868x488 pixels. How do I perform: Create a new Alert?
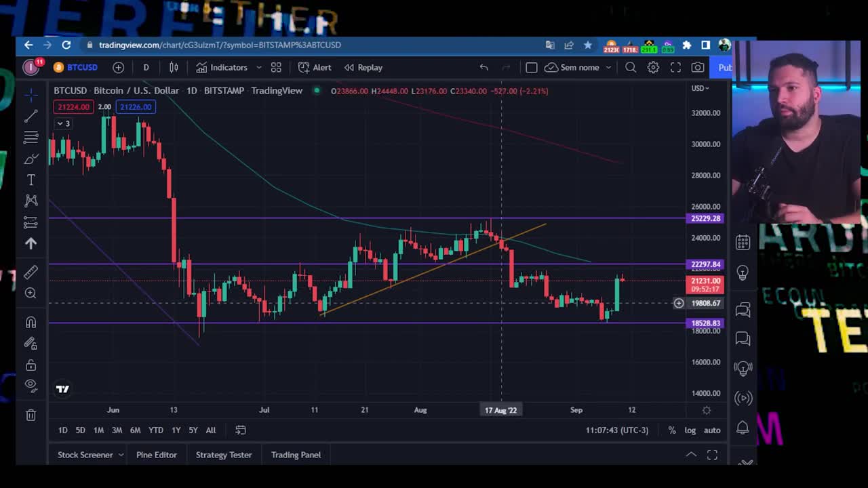[x=315, y=67]
